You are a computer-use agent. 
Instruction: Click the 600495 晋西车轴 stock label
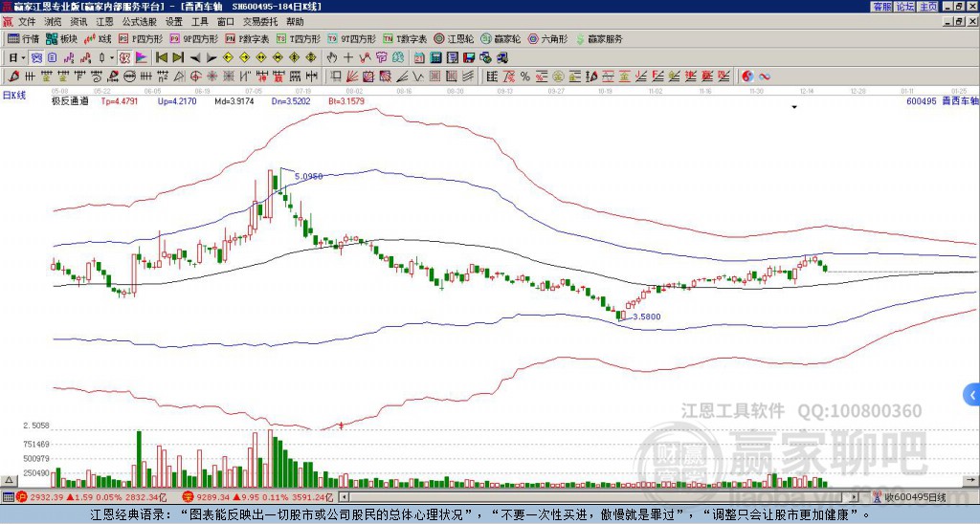pyautogui.click(x=943, y=100)
